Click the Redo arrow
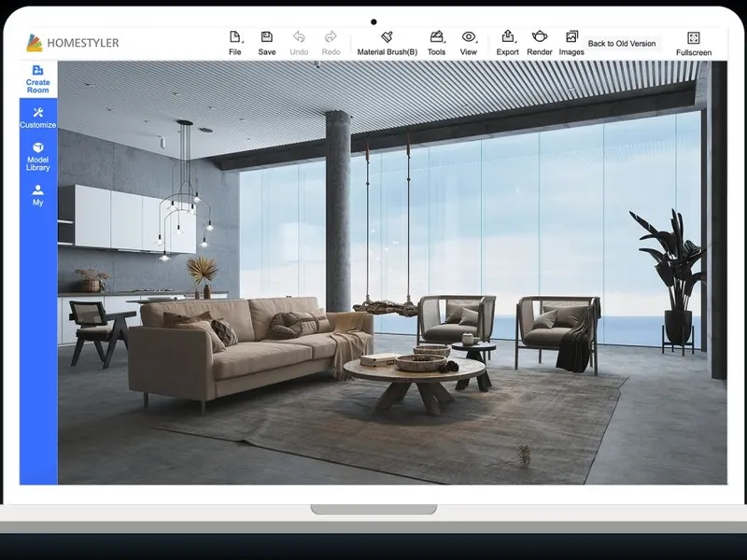 coord(331,43)
